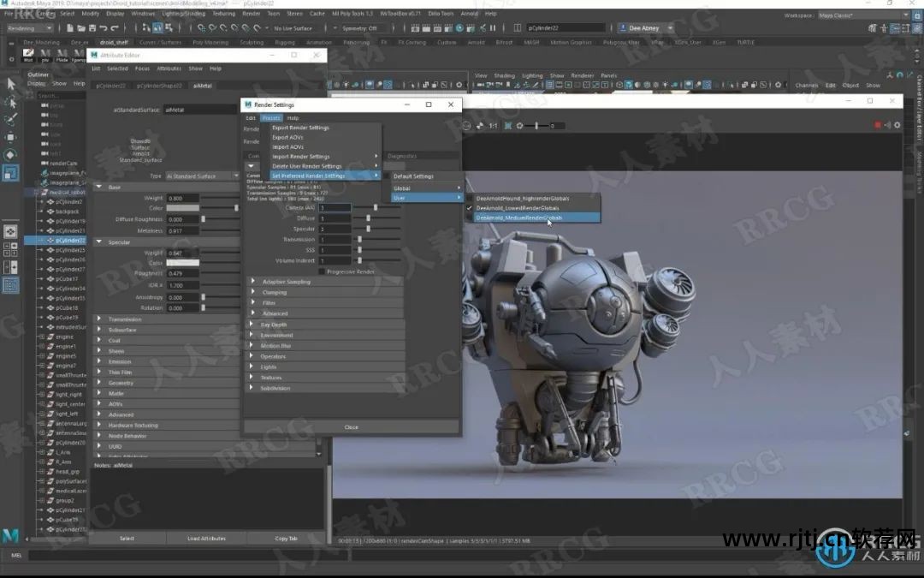924x578 pixels.
Task: Select checked DeeArnold_LowestRenderGlobals preset
Action: coord(518,208)
